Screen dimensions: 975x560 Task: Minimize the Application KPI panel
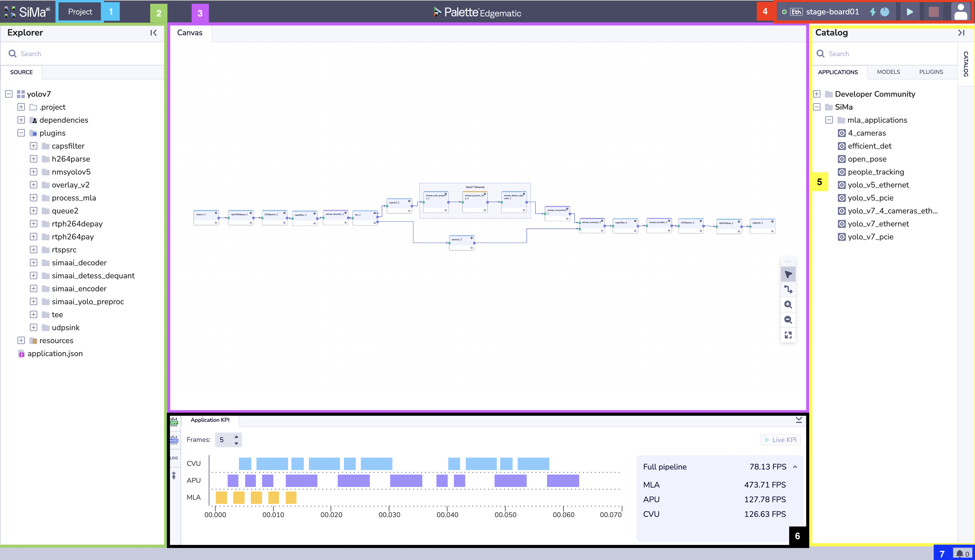click(x=799, y=420)
